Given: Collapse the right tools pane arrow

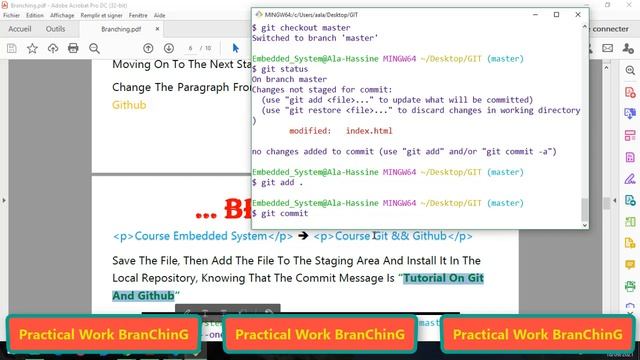Looking at the screenshot, I should (615, 200).
